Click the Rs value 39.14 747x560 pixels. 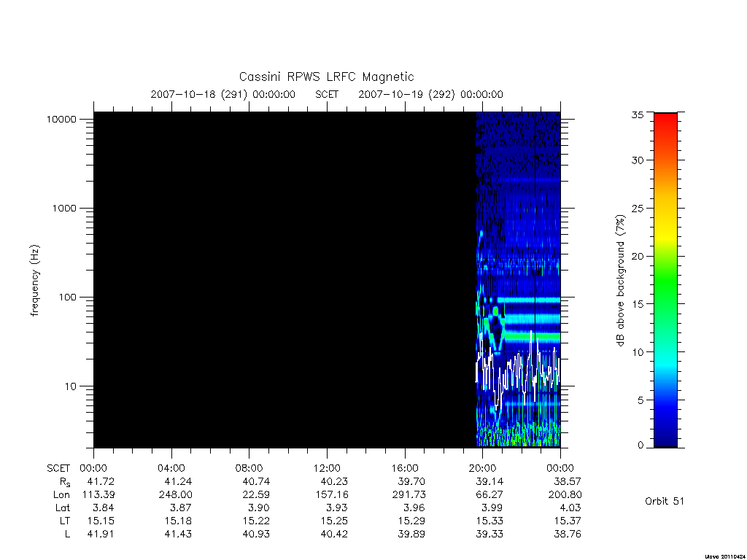click(489, 481)
